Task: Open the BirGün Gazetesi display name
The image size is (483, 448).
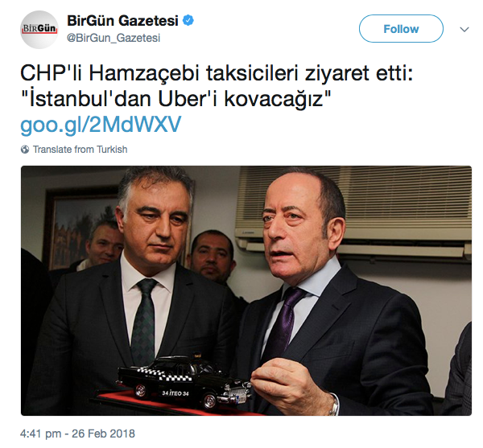Action: coord(122,21)
